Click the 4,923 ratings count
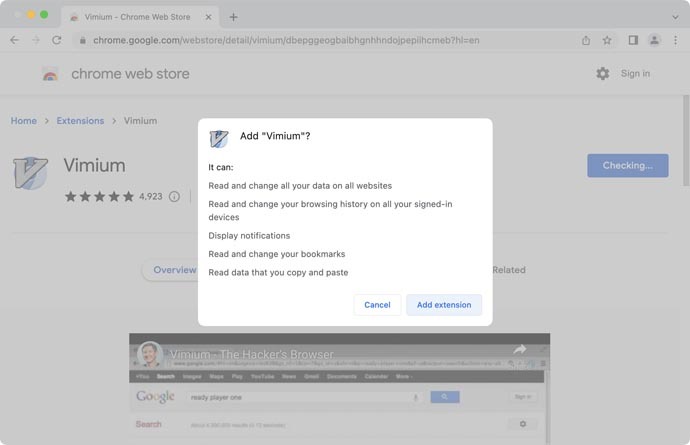Image resolution: width=690 pixels, height=445 pixels. [151, 196]
